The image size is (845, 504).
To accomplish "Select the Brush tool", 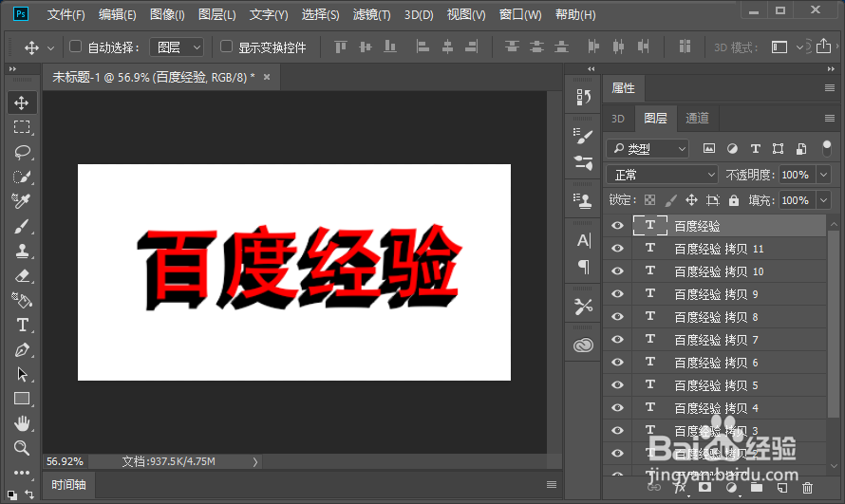I will [x=22, y=226].
